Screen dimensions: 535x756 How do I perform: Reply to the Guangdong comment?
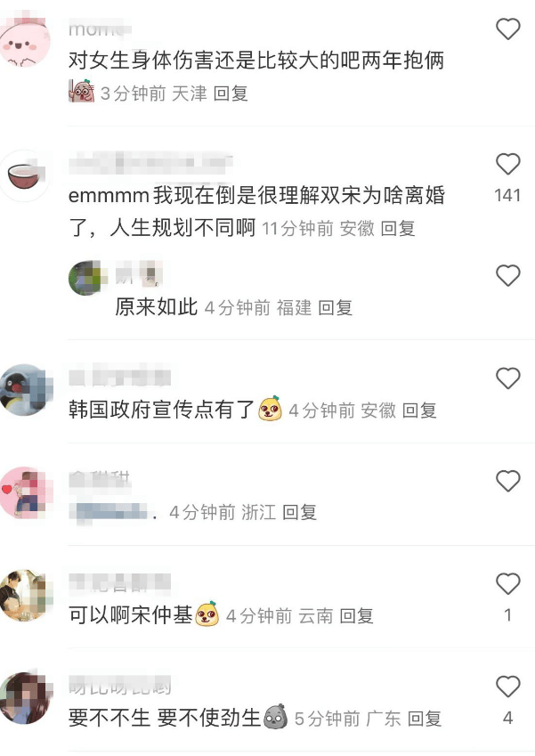(425, 719)
